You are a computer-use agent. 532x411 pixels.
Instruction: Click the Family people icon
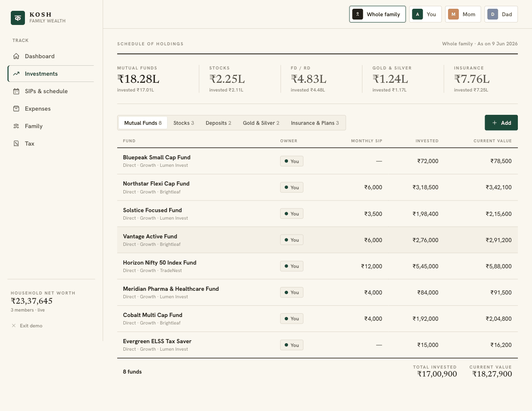pyautogui.click(x=16, y=126)
